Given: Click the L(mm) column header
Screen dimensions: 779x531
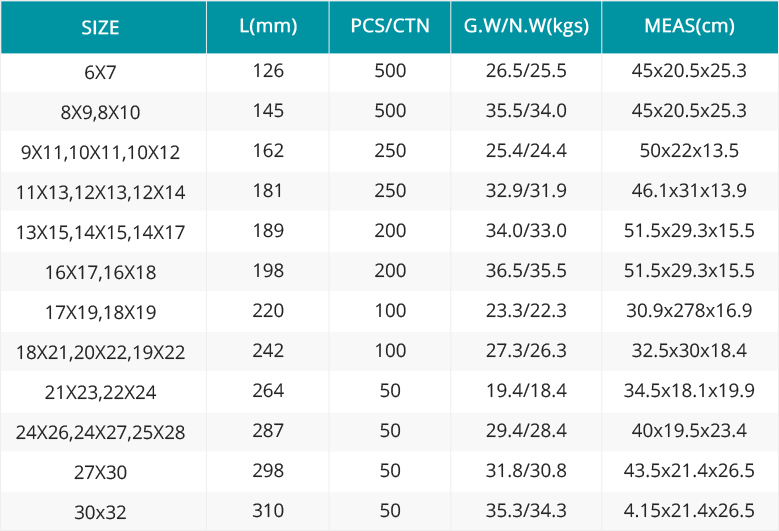Looking at the screenshot, I should [268, 26].
